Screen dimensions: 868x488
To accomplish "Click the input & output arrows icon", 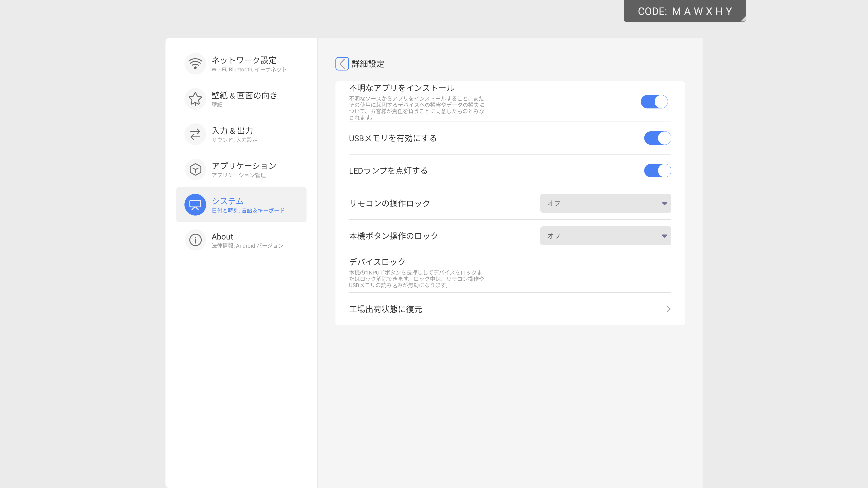I will click(195, 134).
